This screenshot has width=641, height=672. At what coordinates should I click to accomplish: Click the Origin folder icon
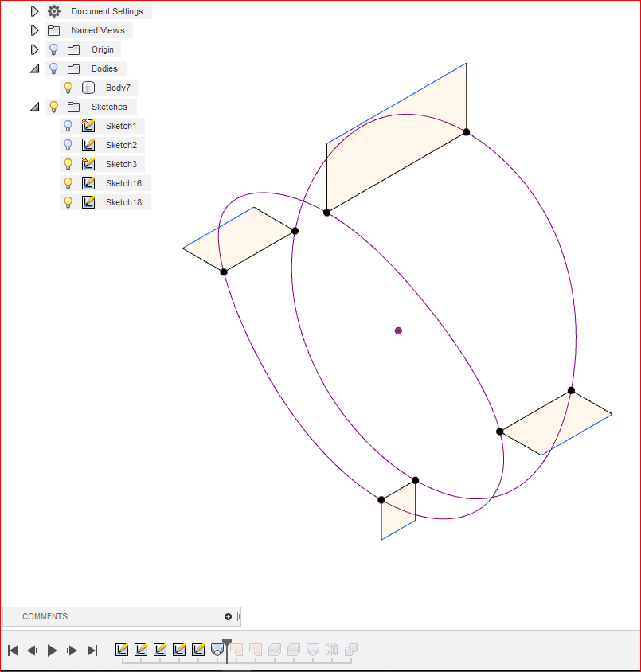click(74, 49)
